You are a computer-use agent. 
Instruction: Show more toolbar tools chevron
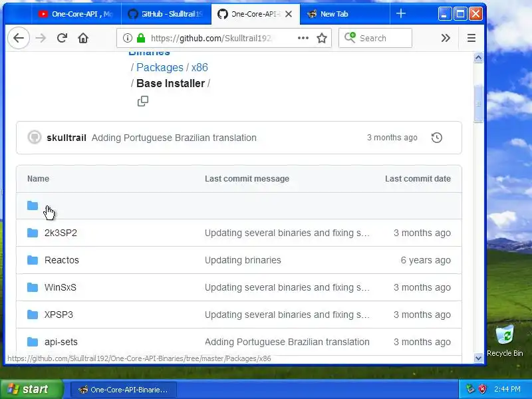pyautogui.click(x=446, y=38)
